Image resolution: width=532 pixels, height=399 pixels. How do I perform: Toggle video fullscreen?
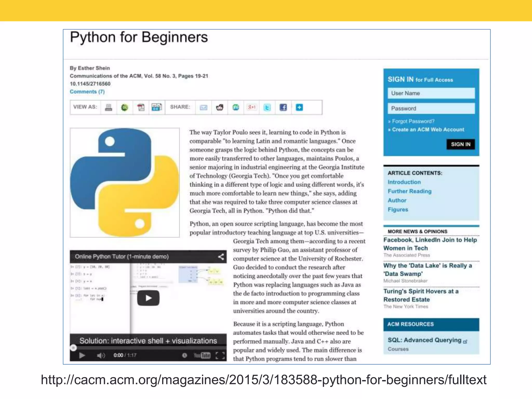tap(220, 355)
